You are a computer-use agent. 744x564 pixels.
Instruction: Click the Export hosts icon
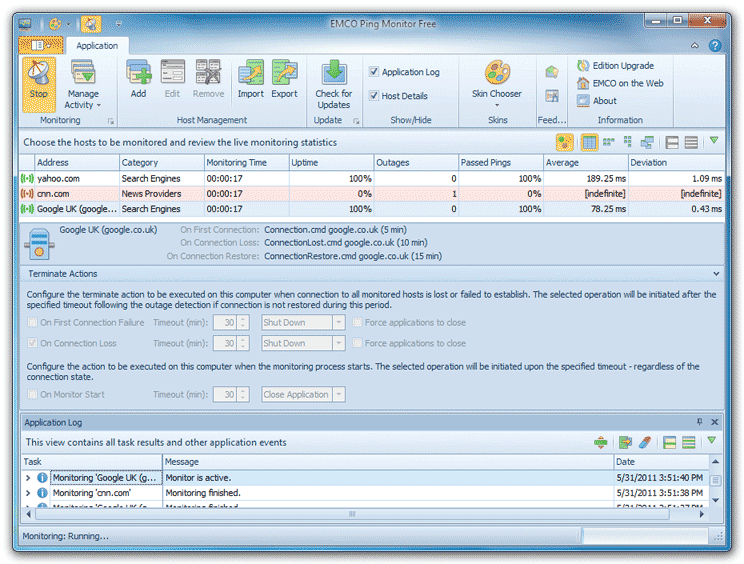click(x=284, y=74)
